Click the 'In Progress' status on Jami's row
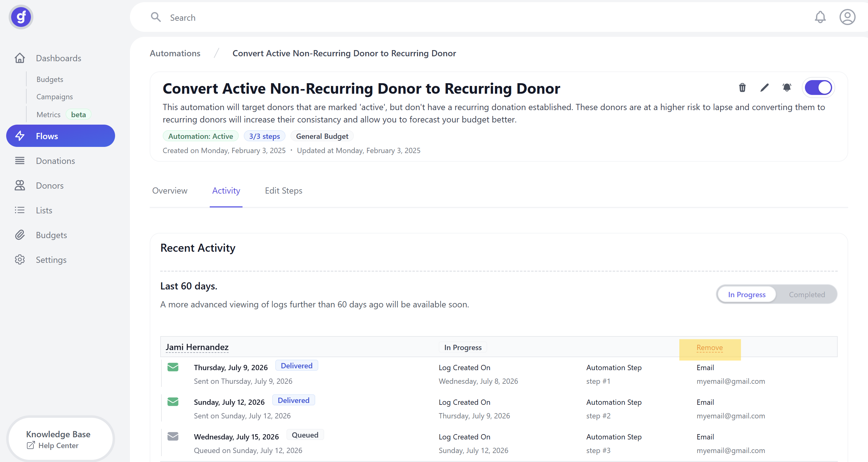This screenshot has height=462, width=868. tap(463, 348)
